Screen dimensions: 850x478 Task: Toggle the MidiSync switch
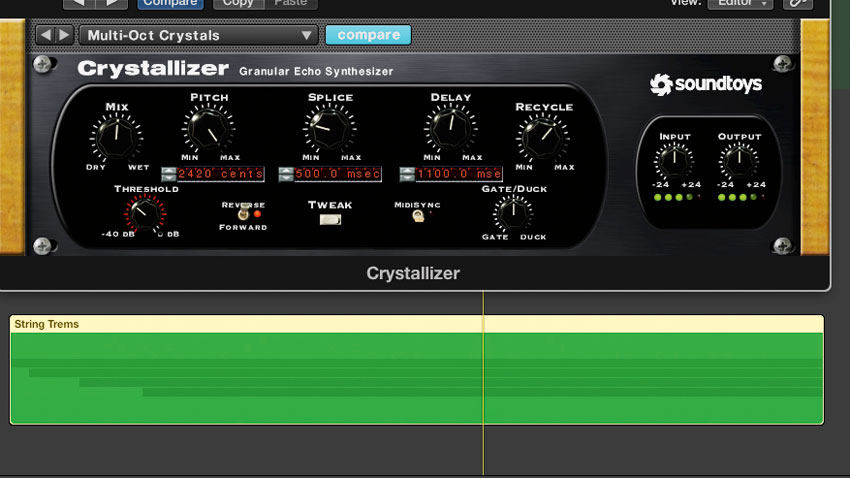(x=418, y=216)
